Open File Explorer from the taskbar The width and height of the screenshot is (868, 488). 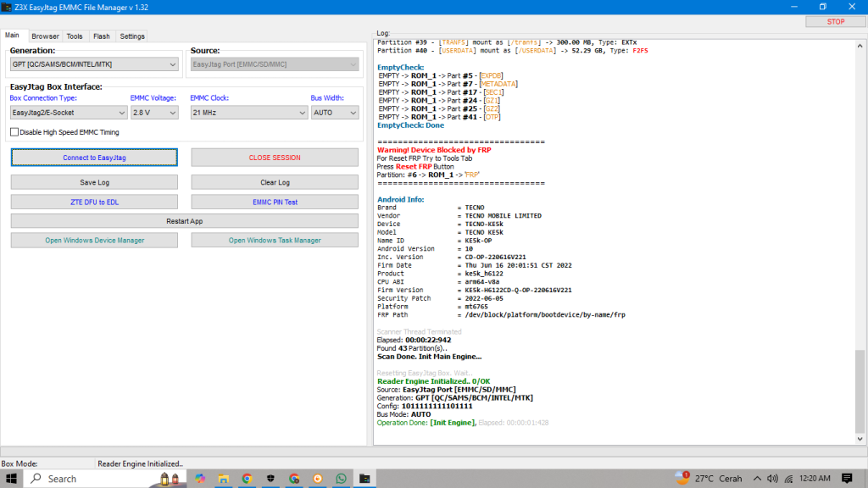click(224, 479)
